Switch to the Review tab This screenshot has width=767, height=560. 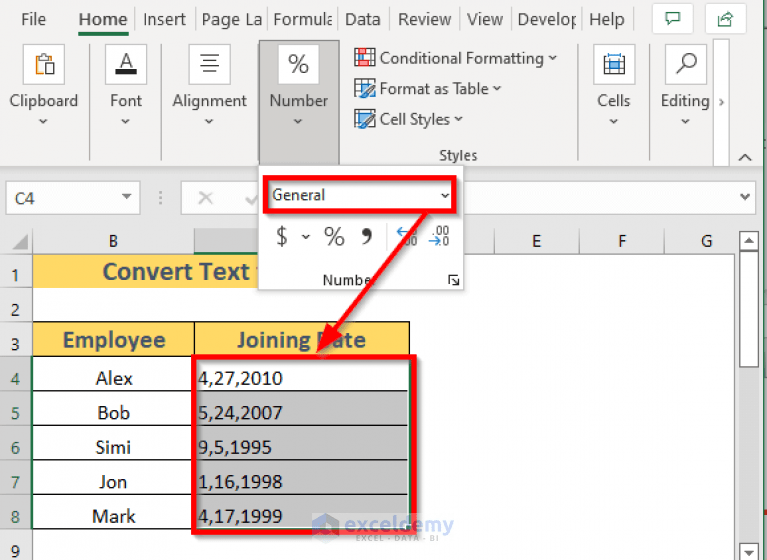[x=425, y=20]
